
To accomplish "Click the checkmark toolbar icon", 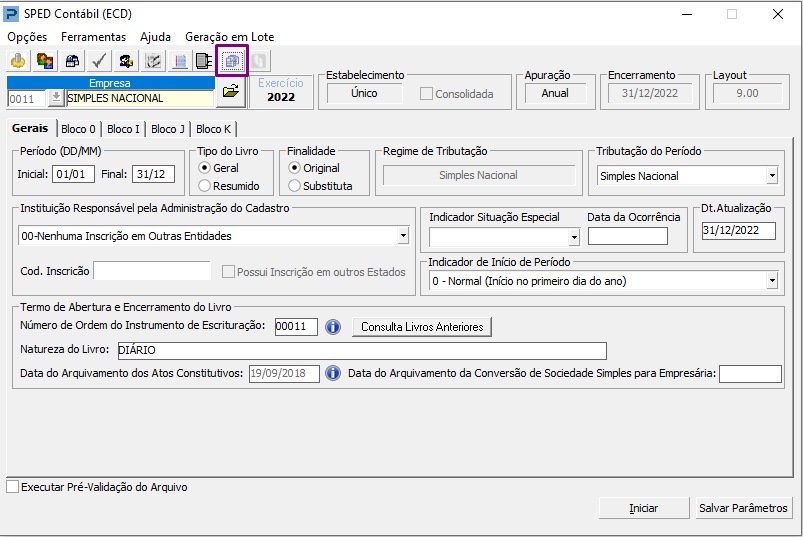I will coord(99,61).
